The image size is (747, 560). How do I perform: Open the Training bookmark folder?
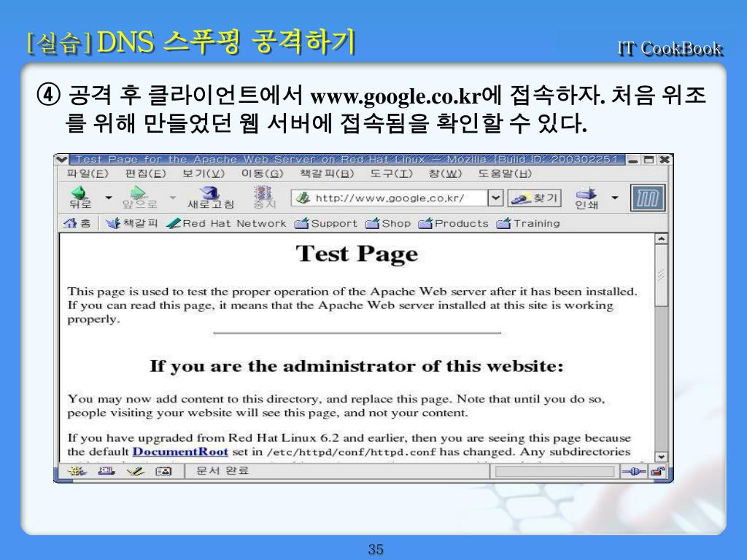click(528, 223)
